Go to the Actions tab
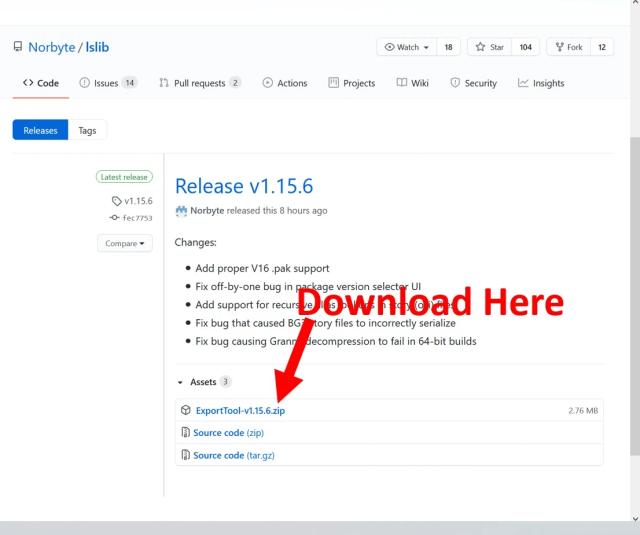 [x=285, y=83]
